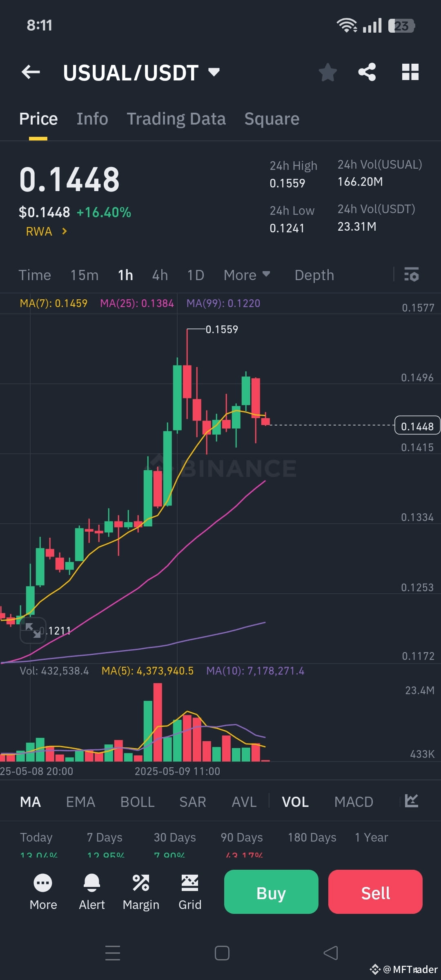This screenshot has height=980, width=441.
Task: Enable the MACD indicator
Action: click(x=354, y=801)
